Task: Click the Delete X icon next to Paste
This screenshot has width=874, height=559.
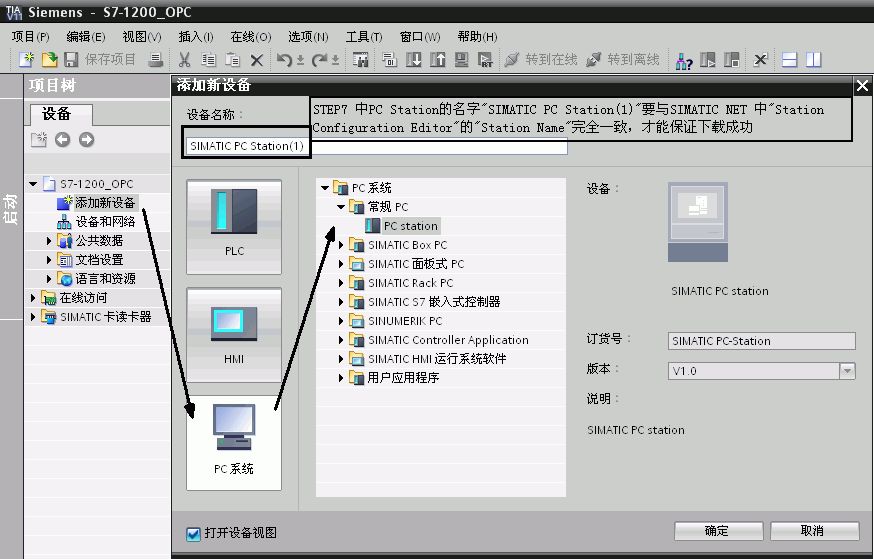Action: click(256, 60)
